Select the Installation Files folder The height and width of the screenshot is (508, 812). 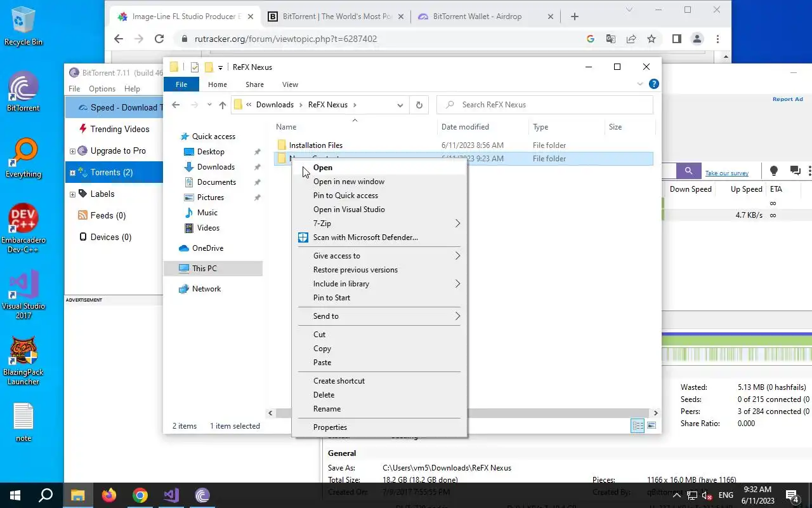click(316, 145)
